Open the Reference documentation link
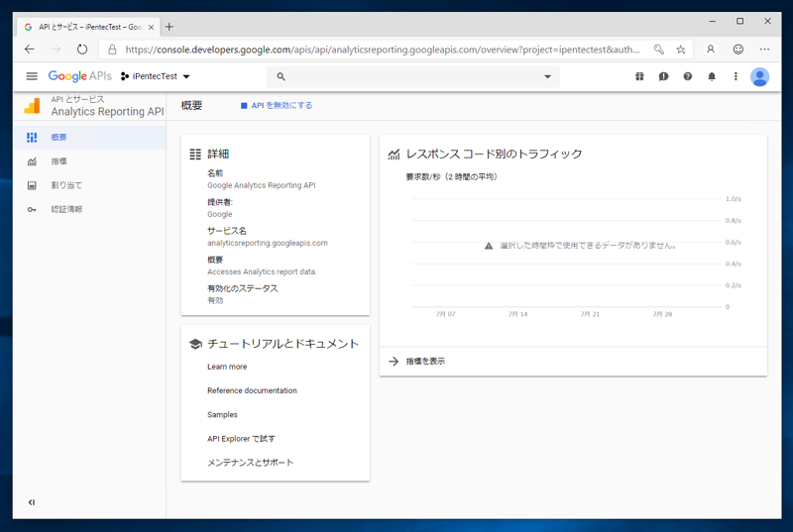Viewport: 793px width, 532px height. coord(252,390)
